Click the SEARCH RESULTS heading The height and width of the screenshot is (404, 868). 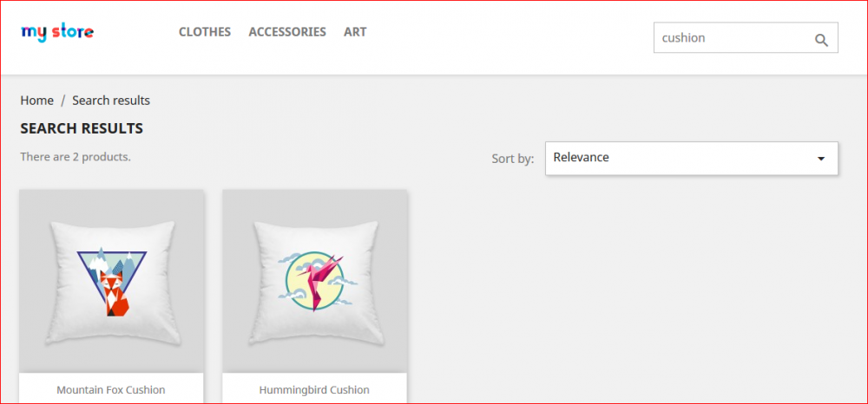tap(82, 129)
